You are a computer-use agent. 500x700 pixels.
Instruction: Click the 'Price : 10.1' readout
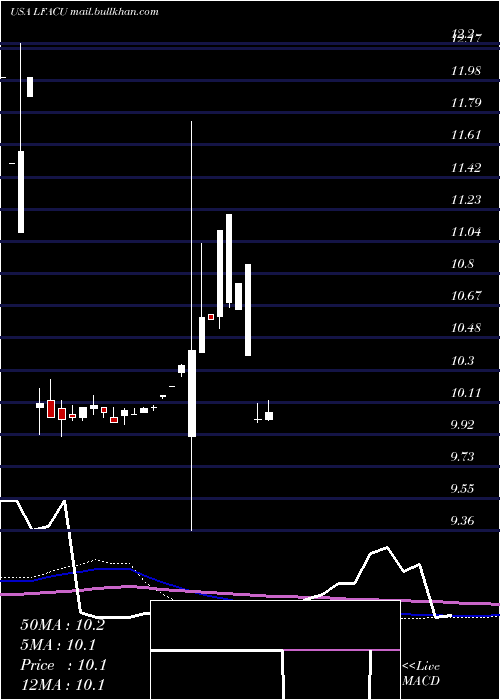click(x=63, y=665)
